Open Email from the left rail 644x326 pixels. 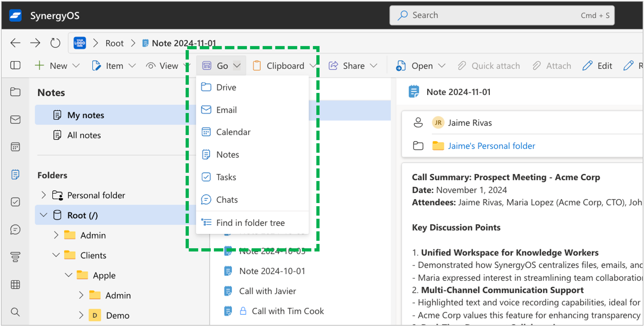tap(15, 119)
